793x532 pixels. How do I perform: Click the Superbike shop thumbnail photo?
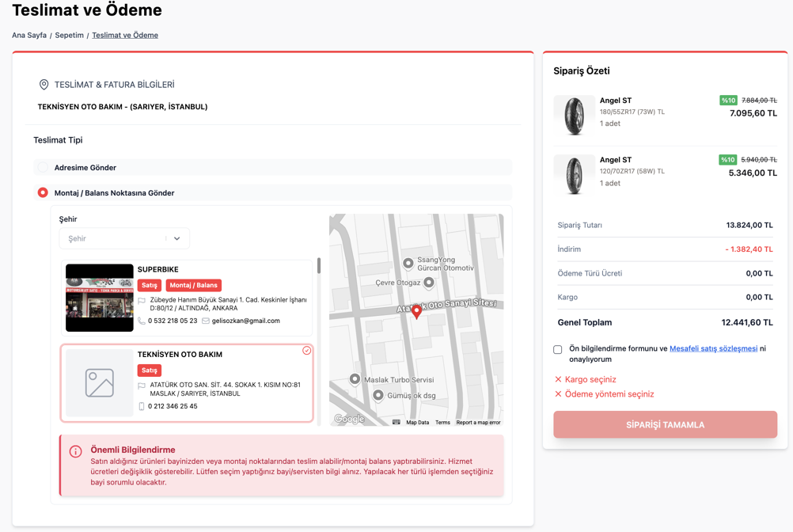[x=100, y=298]
